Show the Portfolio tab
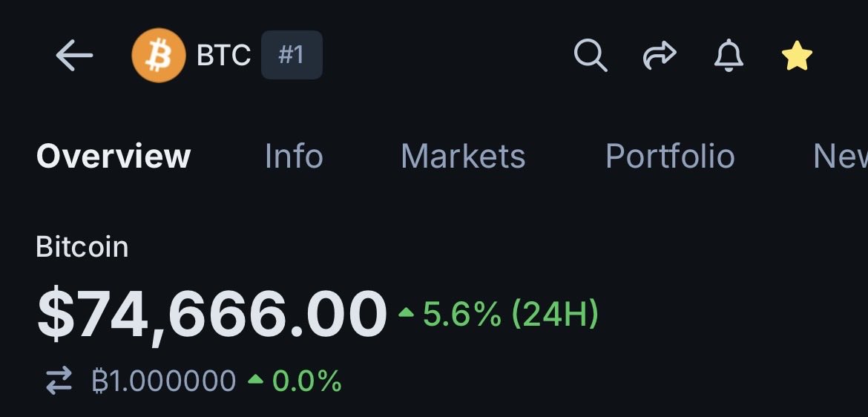868x417 pixels. [x=670, y=157]
